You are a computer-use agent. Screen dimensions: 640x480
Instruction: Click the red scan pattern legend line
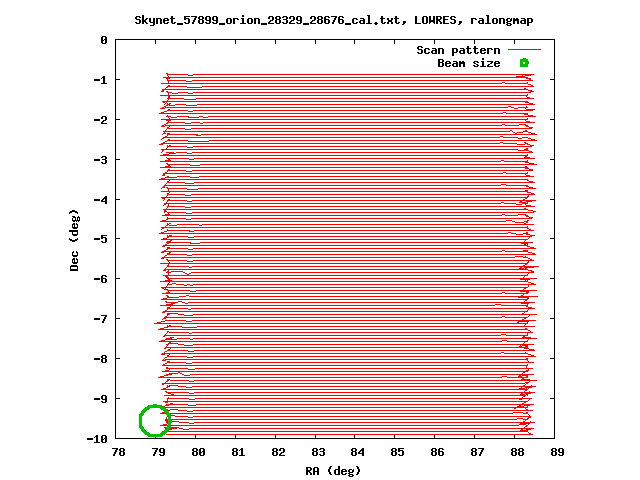coord(524,50)
